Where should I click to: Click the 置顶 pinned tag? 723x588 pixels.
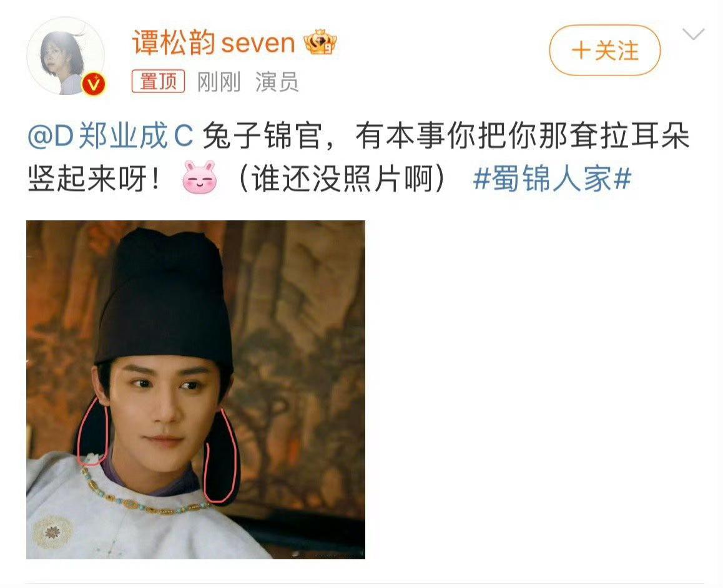158,82
